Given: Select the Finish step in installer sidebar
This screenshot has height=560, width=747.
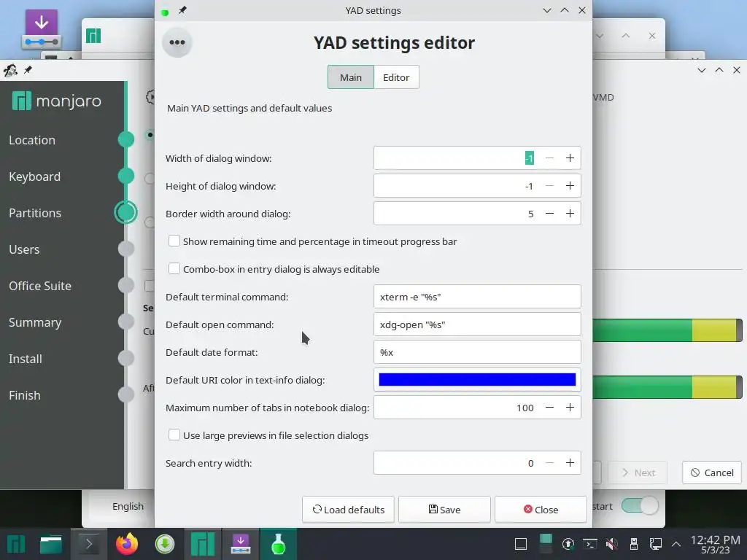Looking at the screenshot, I should tap(24, 395).
